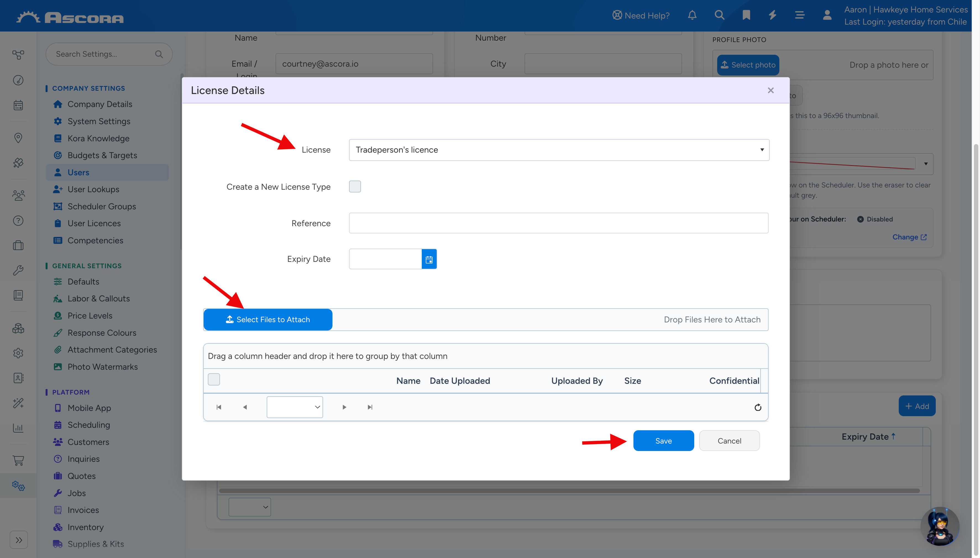Viewport: 980px width, 558px height.
Task: Close the License Details dialog
Action: [771, 90]
